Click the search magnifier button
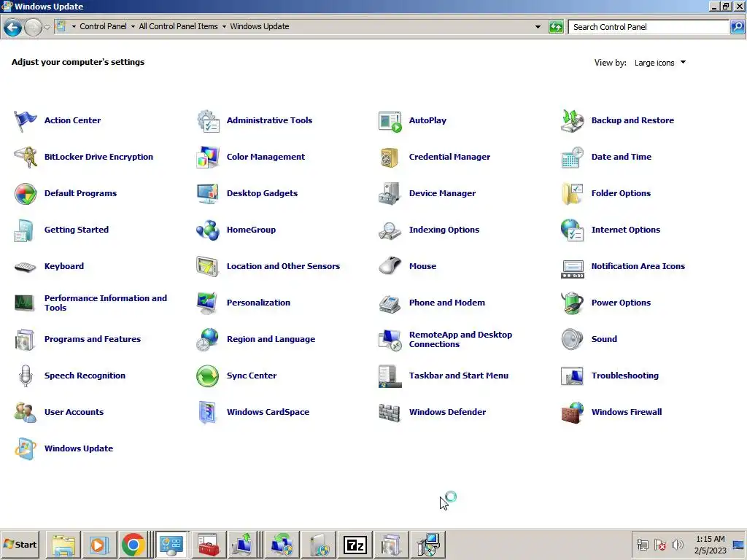The height and width of the screenshot is (560, 747). [738, 27]
